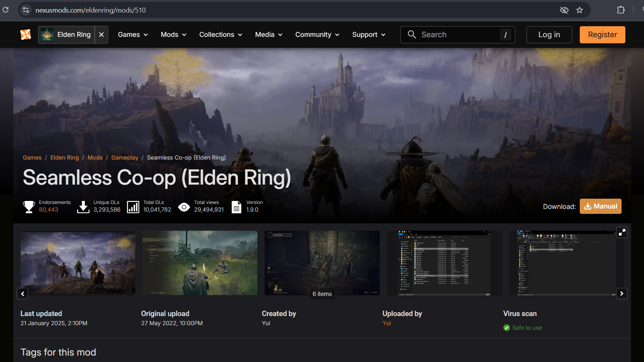Image resolution: width=644 pixels, height=362 pixels.
Task: Click the Log in button
Action: pos(549,35)
